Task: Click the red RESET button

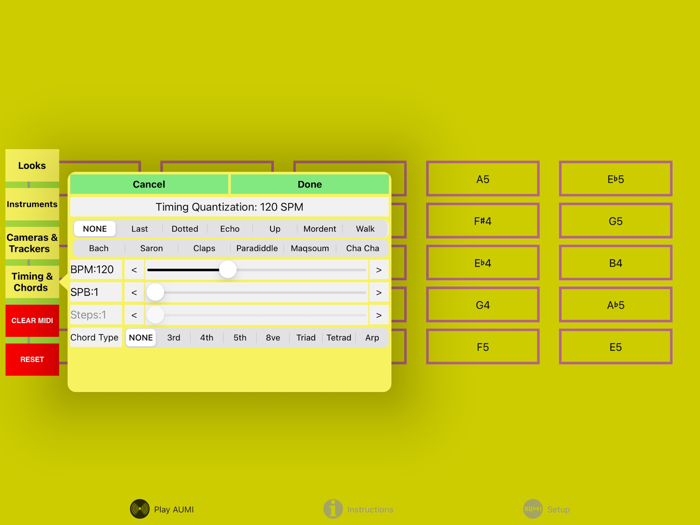Action: tap(32, 359)
